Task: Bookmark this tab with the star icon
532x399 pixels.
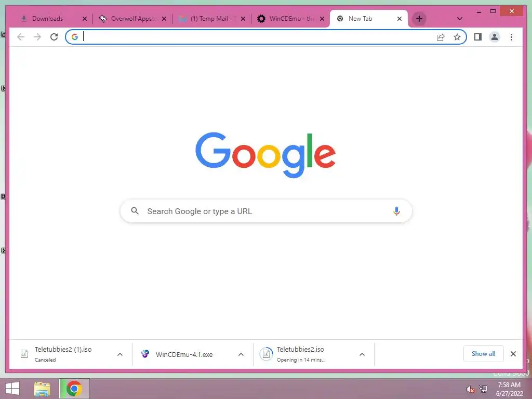Action: (457, 37)
